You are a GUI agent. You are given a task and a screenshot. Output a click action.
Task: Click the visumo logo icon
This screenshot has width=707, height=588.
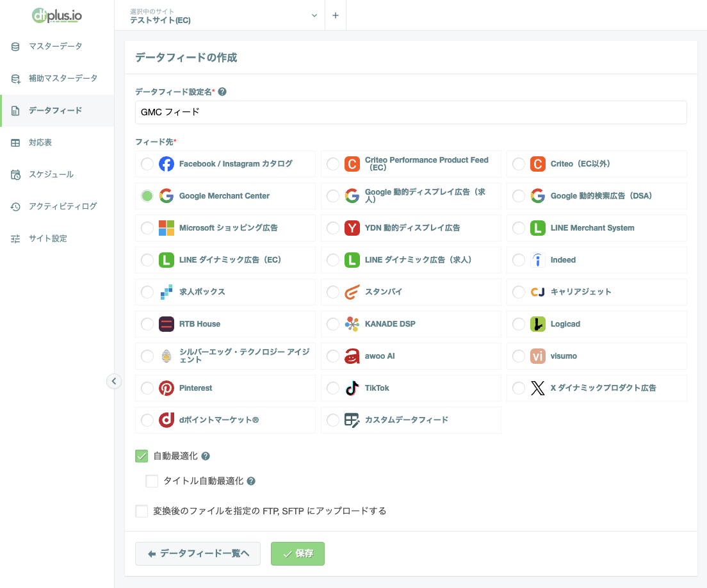[537, 355]
